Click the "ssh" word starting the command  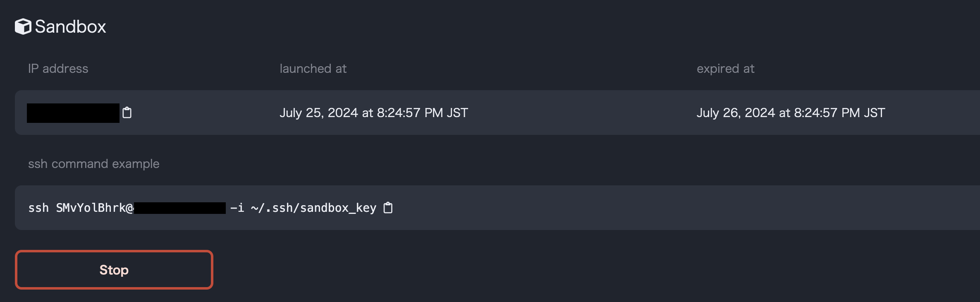pos(38,208)
